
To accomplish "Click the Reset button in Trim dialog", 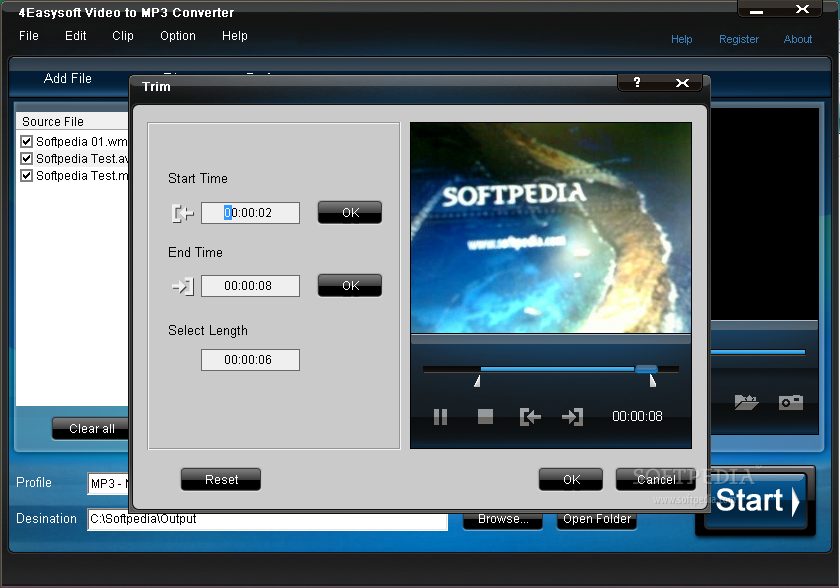I will (x=221, y=479).
